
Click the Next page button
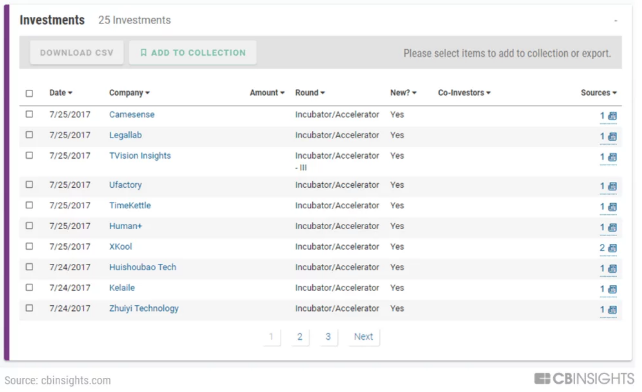[364, 337]
